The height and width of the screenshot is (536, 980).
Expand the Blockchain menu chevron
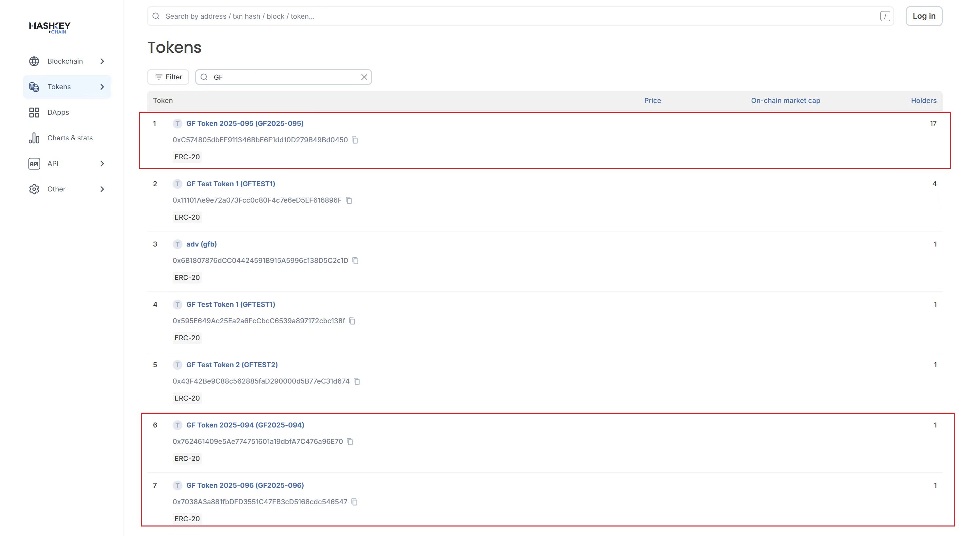(102, 61)
